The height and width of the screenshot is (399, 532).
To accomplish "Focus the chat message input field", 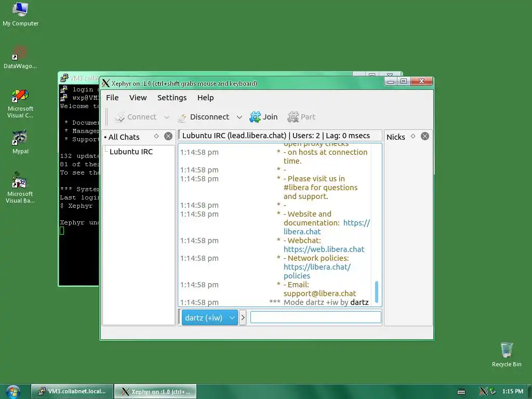I will (x=315, y=317).
